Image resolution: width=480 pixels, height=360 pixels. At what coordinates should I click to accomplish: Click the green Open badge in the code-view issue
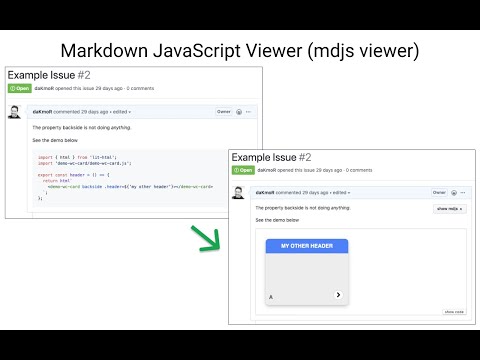[20, 88]
